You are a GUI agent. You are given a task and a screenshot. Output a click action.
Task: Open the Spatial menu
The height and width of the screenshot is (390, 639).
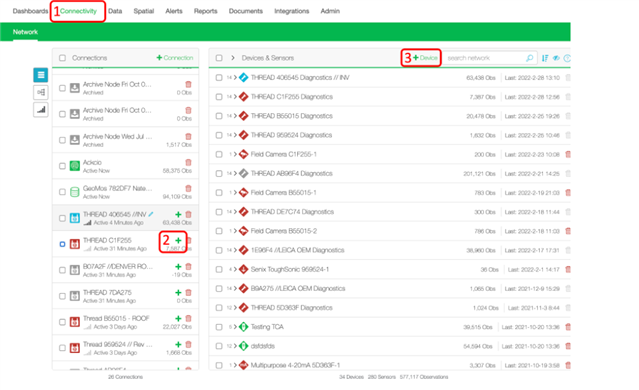pyautogui.click(x=144, y=11)
